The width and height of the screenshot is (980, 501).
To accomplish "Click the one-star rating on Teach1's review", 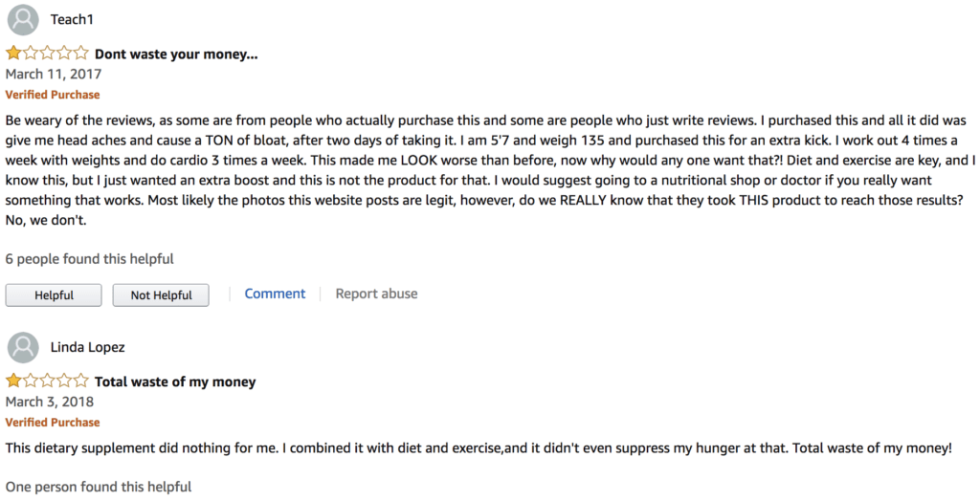I will point(47,54).
